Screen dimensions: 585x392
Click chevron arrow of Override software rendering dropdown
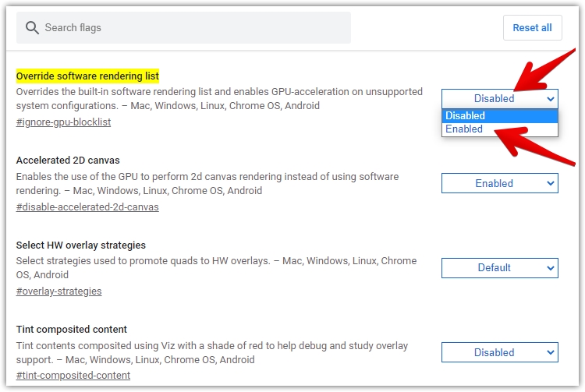(551, 99)
